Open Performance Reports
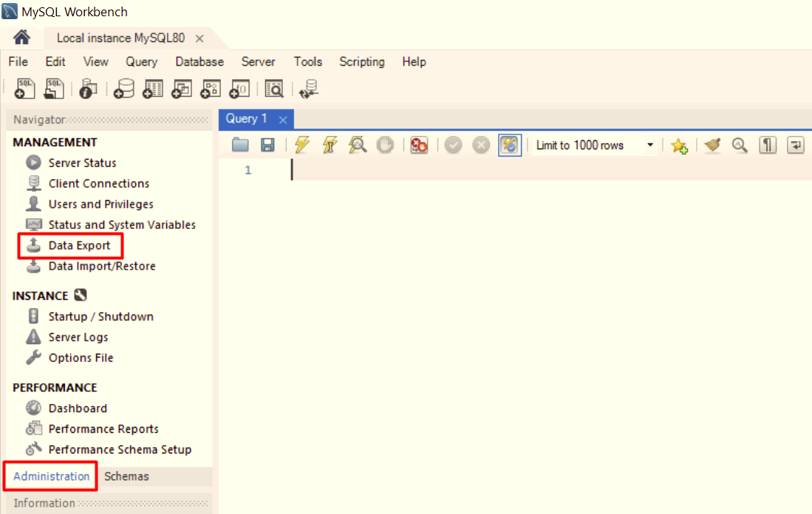Viewport: 812px width, 514px height. [x=103, y=429]
